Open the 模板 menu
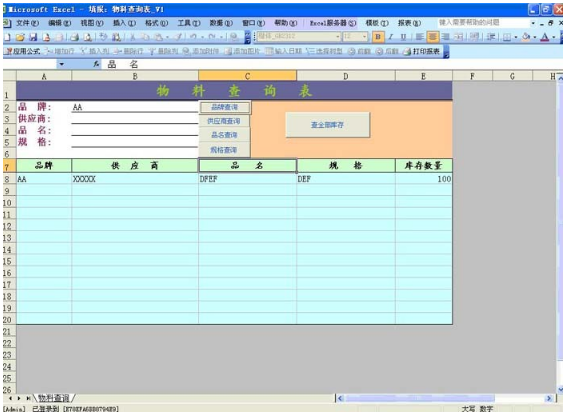 pyautogui.click(x=377, y=23)
